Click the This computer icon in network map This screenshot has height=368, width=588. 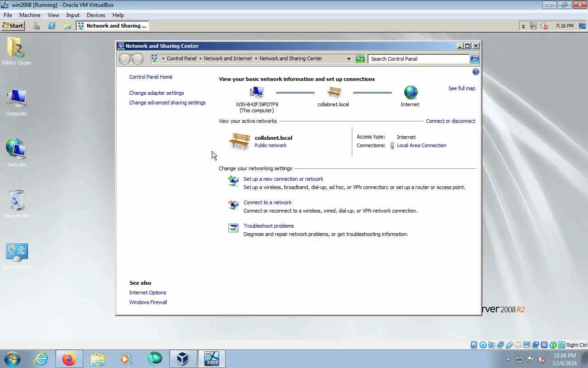tap(257, 92)
